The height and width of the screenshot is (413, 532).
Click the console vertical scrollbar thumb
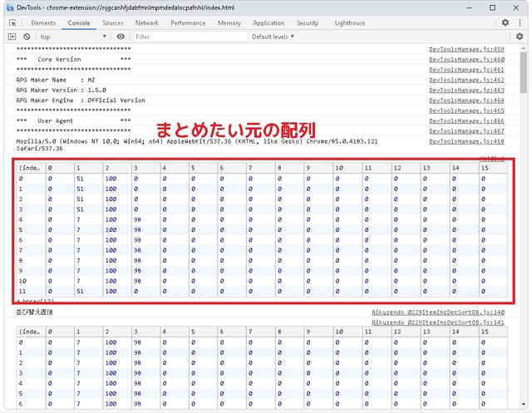point(523,72)
